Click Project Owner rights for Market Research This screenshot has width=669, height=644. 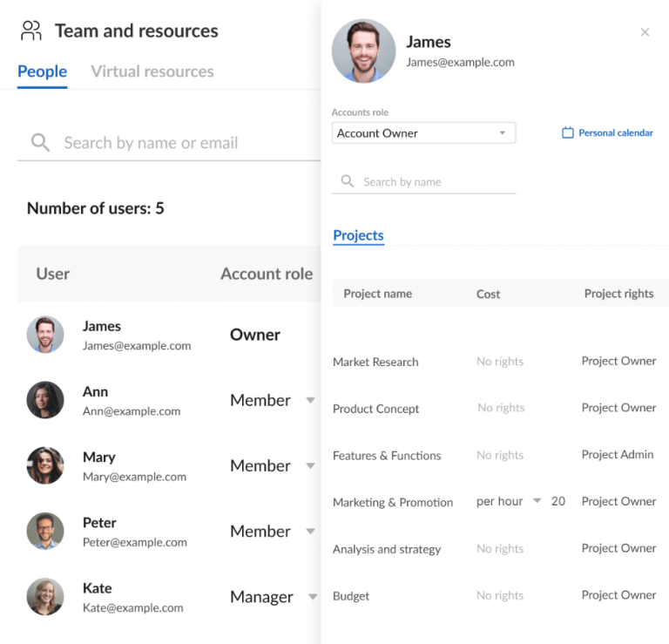point(618,361)
